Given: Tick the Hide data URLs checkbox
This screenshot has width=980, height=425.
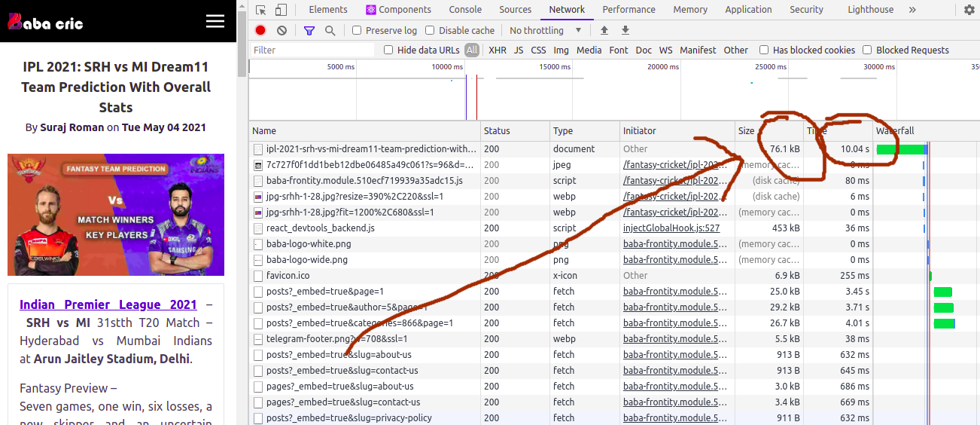Looking at the screenshot, I should point(388,50).
